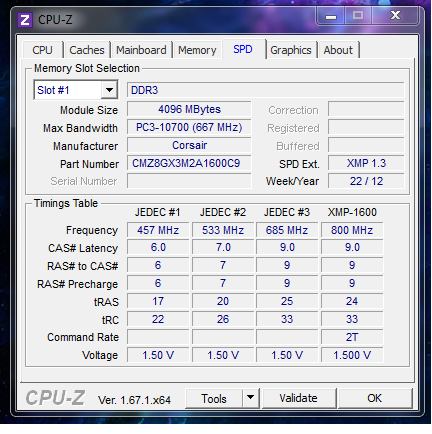
Task: Click the JEDEC #2 column header
Action: (223, 212)
